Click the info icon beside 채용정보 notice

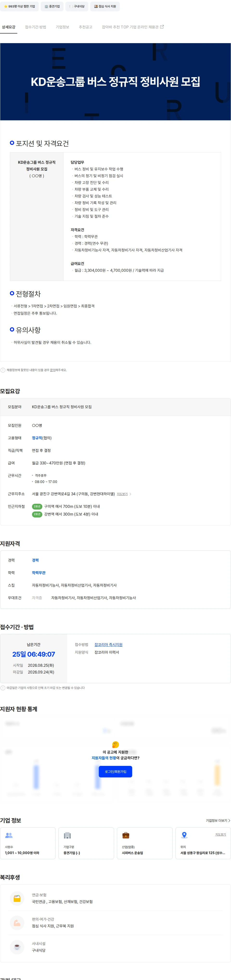click(3, 370)
